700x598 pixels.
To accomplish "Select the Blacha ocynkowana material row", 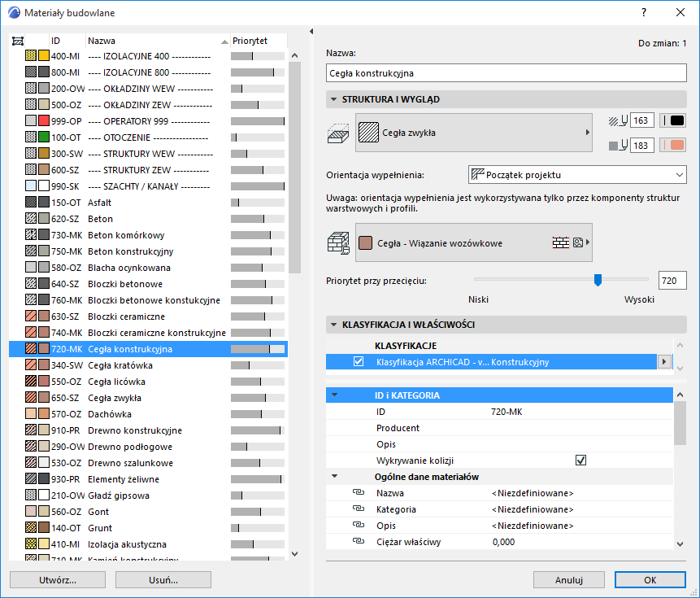I will [x=148, y=268].
